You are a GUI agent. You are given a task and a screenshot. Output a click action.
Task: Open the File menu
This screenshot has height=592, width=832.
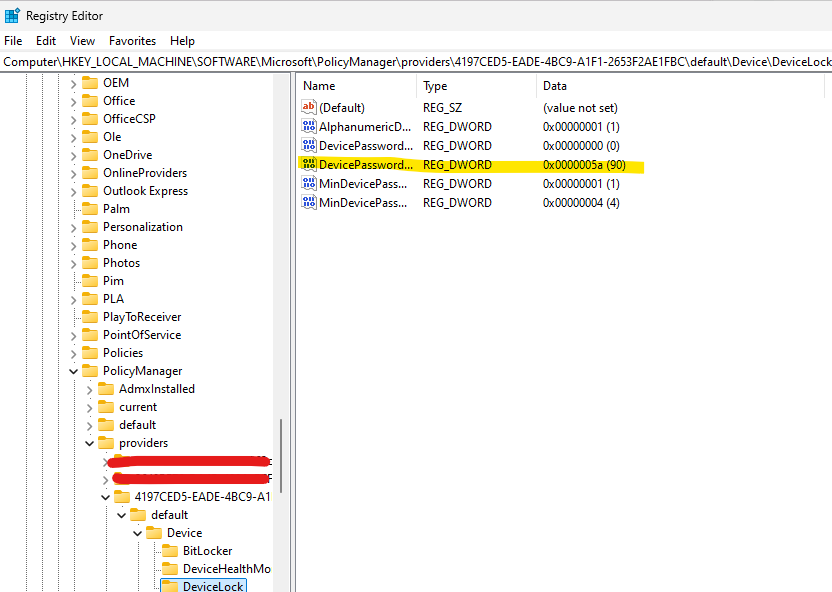13,41
